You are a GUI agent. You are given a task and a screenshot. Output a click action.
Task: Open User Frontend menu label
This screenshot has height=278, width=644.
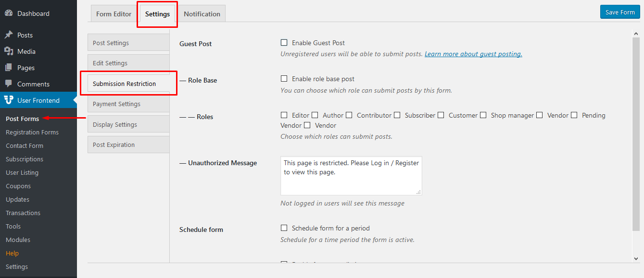tap(38, 100)
